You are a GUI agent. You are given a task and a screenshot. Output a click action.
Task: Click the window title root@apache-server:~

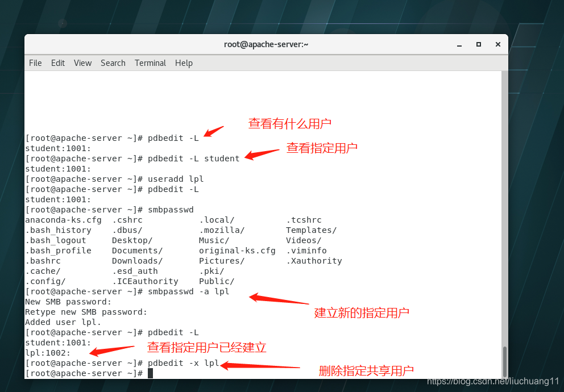266,44
